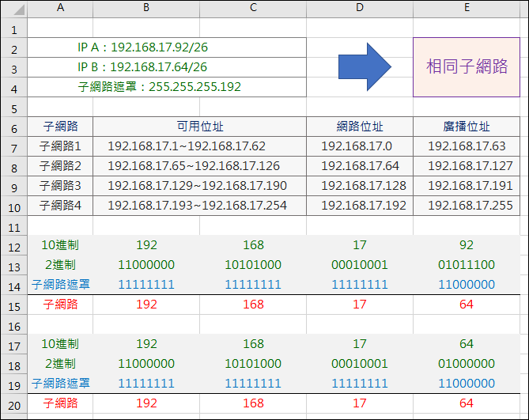Click the red 子網路 label in row 20
529x420 pixels.
point(60,403)
